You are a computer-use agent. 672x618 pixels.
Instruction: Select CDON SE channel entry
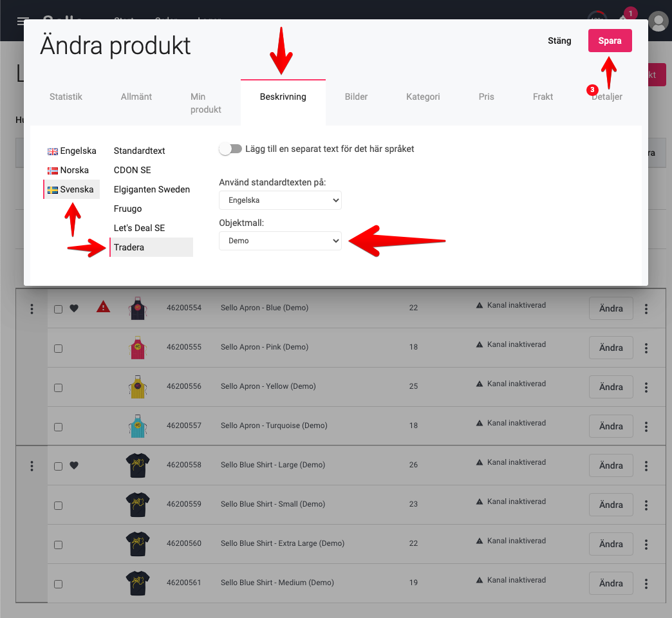tap(151, 170)
